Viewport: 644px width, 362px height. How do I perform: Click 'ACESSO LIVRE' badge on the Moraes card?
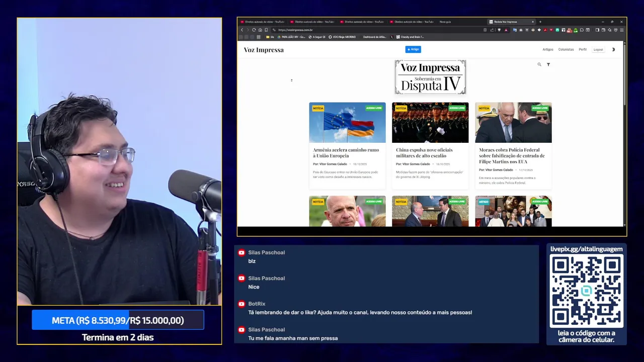(540, 108)
